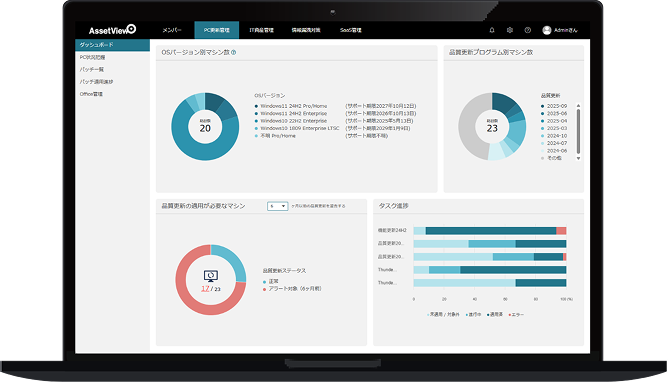The height and width of the screenshot is (382, 669).
Task: Click the monitor icon inside red donut chart
Action: [211, 276]
